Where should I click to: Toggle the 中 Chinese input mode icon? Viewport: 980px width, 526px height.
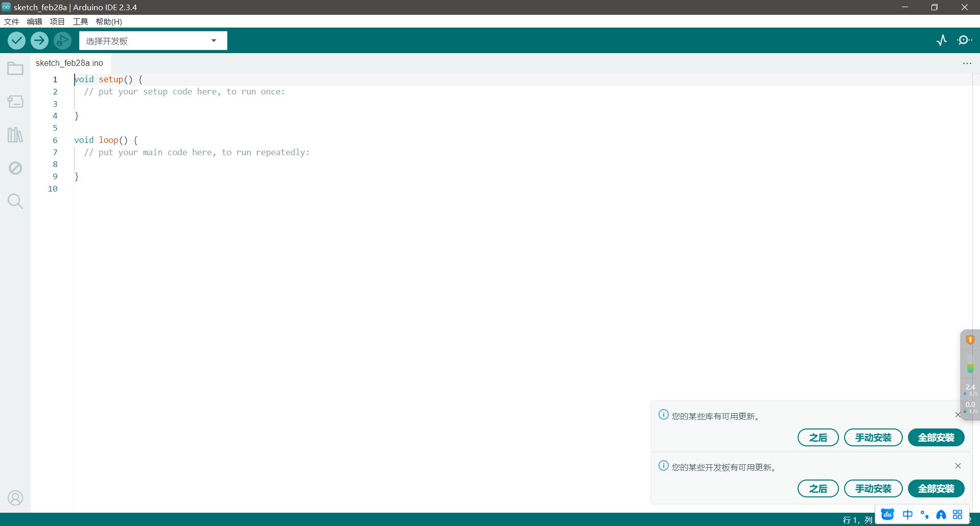907,514
